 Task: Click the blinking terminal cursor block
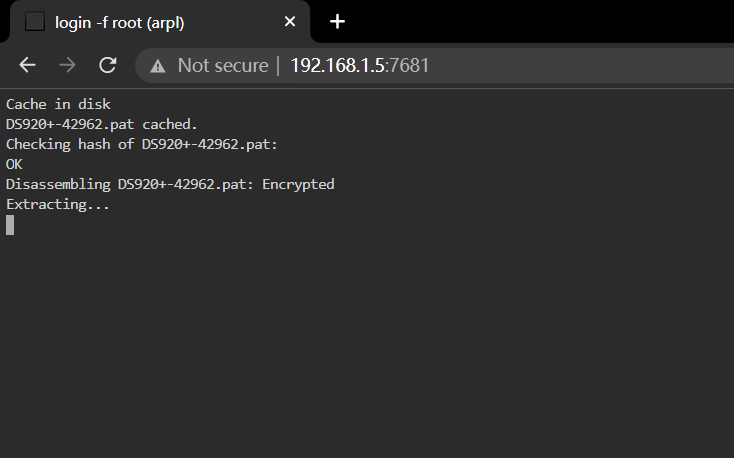[x=10, y=225]
